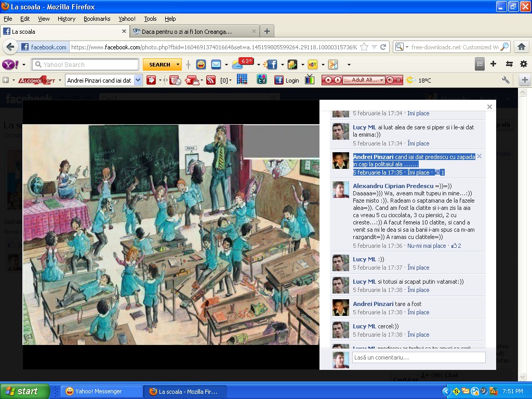532x399 pixels.
Task: Delete Andrei Pinzari highlighted comment X
Action: click(x=479, y=156)
